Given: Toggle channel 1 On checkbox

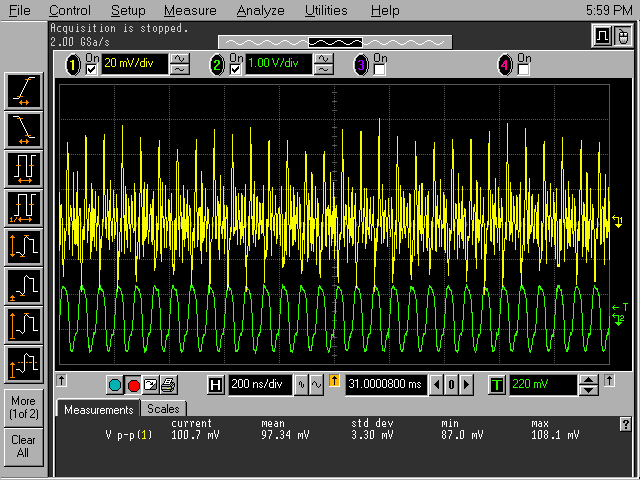Looking at the screenshot, I should pos(93,70).
